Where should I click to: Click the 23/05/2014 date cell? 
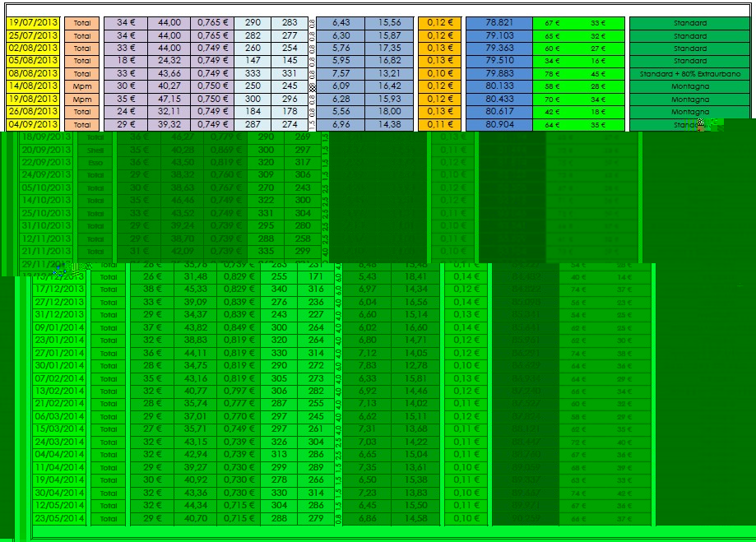59,519
